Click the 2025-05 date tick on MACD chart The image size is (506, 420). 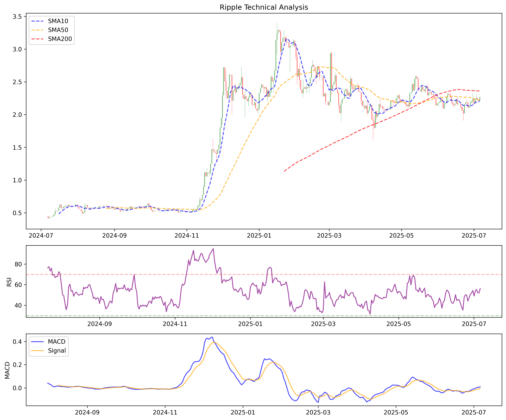(396, 412)
